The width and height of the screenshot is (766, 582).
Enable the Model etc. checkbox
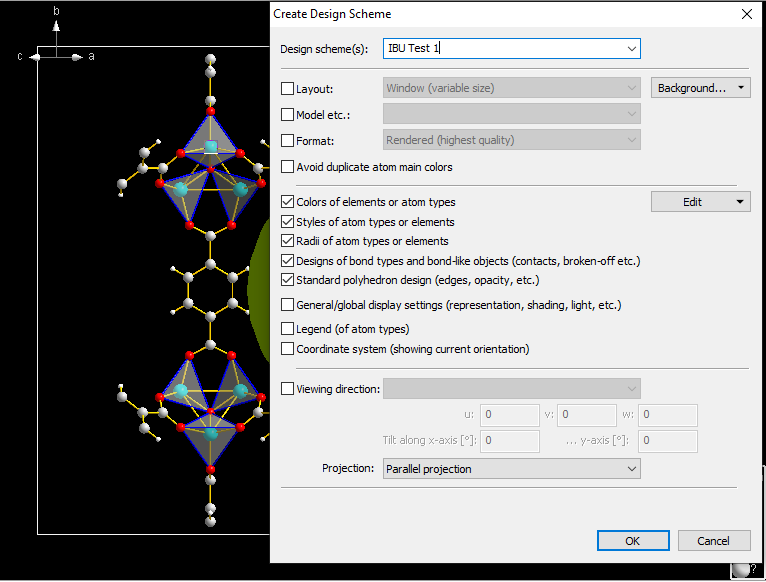pos(288,115)
